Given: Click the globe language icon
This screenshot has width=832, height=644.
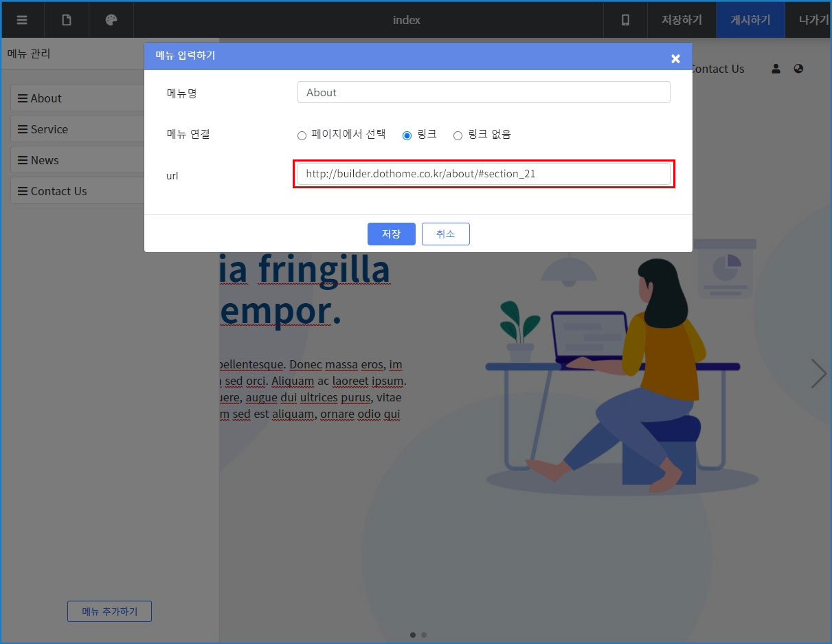Looking at the screenshot, I should 798,69.
